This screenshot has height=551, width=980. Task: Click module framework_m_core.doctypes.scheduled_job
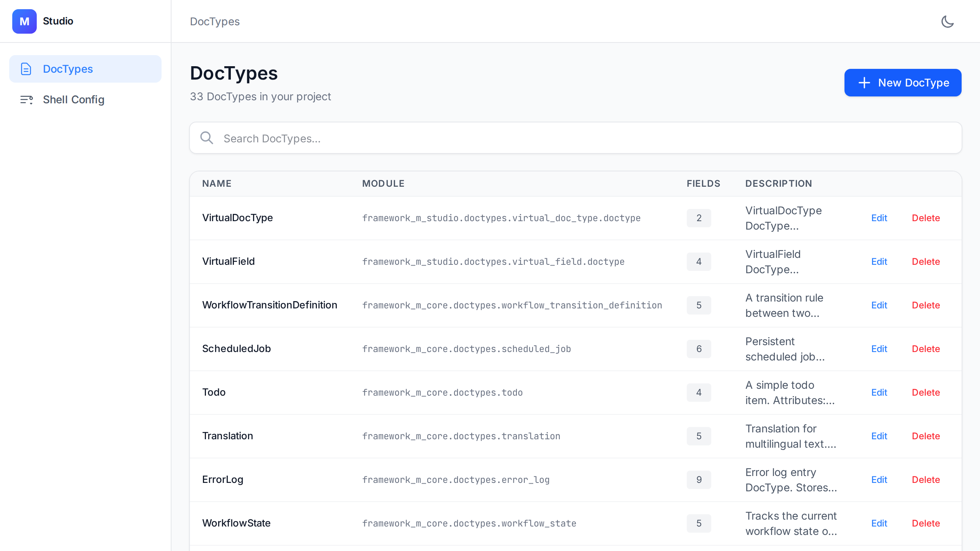coord(466,349)
